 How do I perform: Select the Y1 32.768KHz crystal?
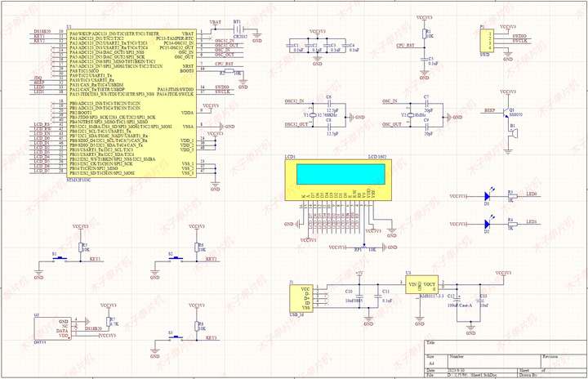pyautogui.click(x=312, y=114)
